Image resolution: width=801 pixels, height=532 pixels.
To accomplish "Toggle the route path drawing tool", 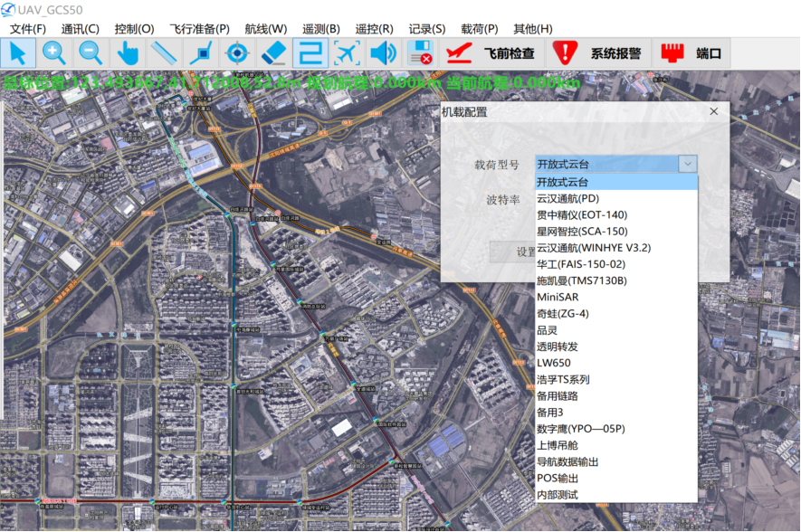I will coord(310,53).
